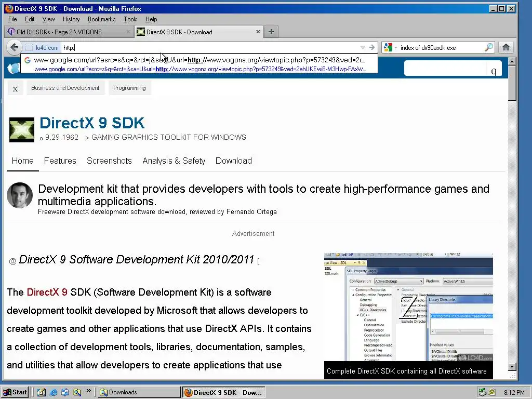Click the fourth quick launch search-folder icon

(77, 392)
